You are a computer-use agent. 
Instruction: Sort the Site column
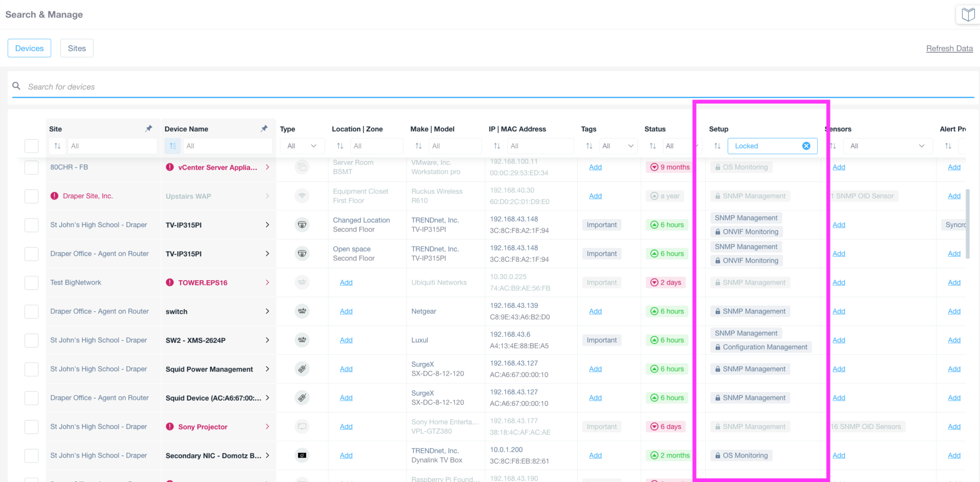click(x=57, y=146)
